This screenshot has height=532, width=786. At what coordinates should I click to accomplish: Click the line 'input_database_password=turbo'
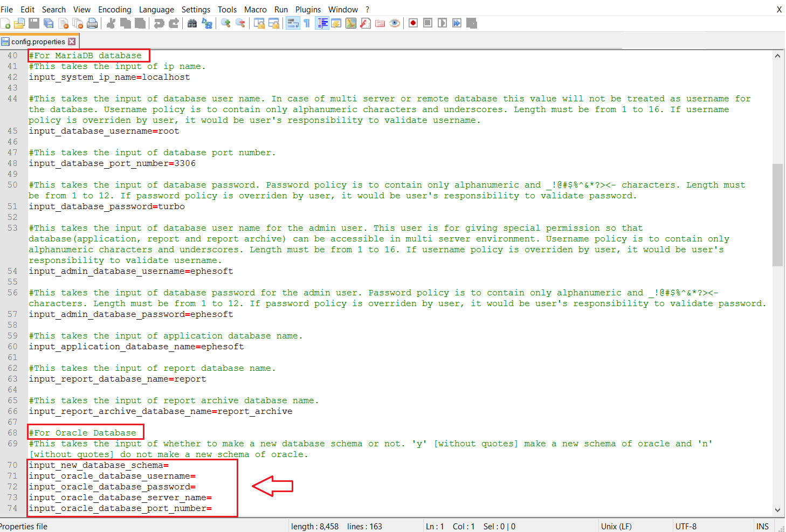pos(107,206)
